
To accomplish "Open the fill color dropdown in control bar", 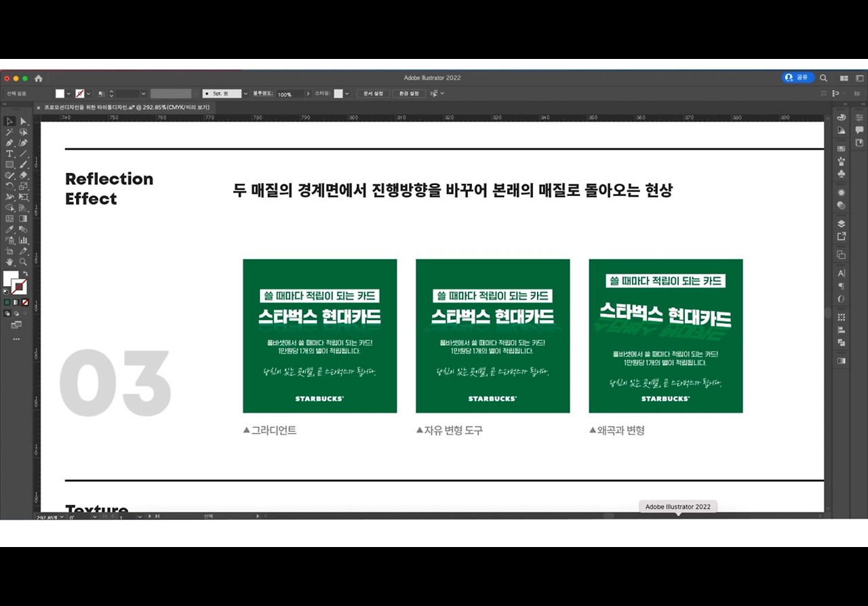I will [x=69, y=94].
